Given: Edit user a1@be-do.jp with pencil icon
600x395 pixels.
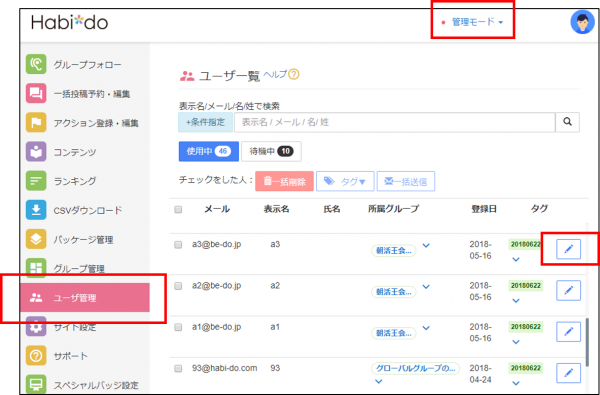Looking at the screenshot, I should (x=568, y=331).
